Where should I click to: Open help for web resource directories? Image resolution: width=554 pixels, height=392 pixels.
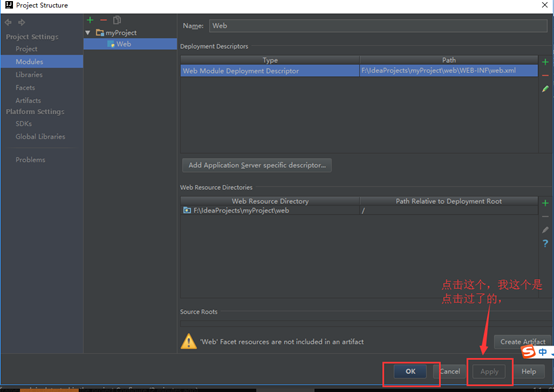(545, 244)
